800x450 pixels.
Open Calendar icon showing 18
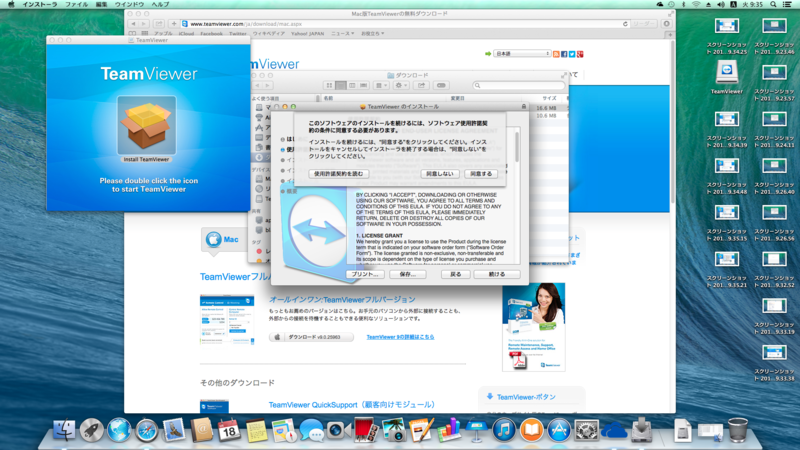[229, 430]
